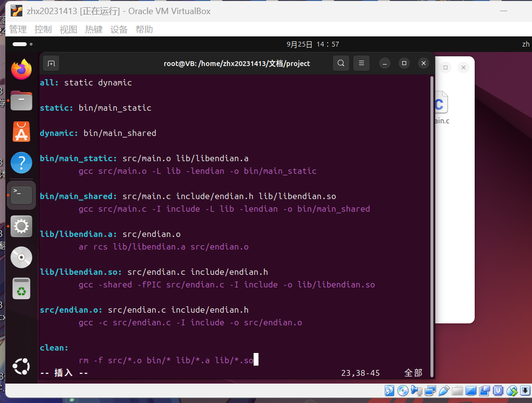Click 'lib/libendian.a:' target text
This screenshot has width=532, height=403.
pyautogui.click(x=78, y=234)
